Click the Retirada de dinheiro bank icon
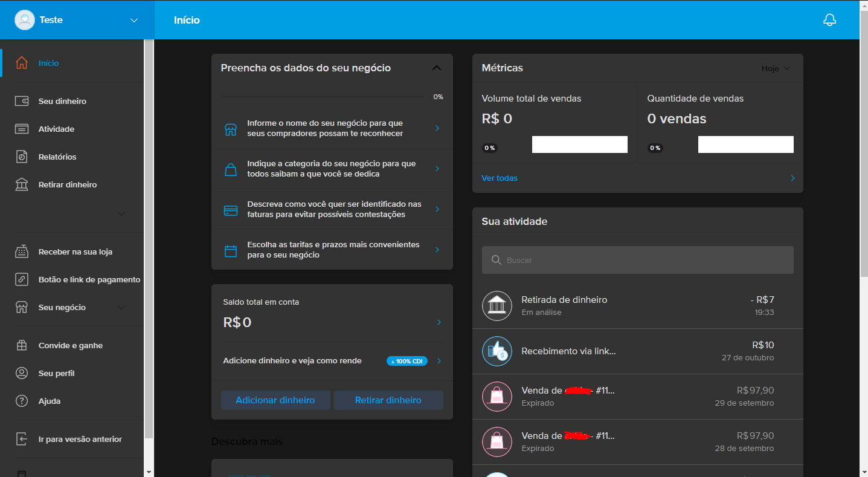This screenshot has height=477, width=868. (x=497, y=306)
